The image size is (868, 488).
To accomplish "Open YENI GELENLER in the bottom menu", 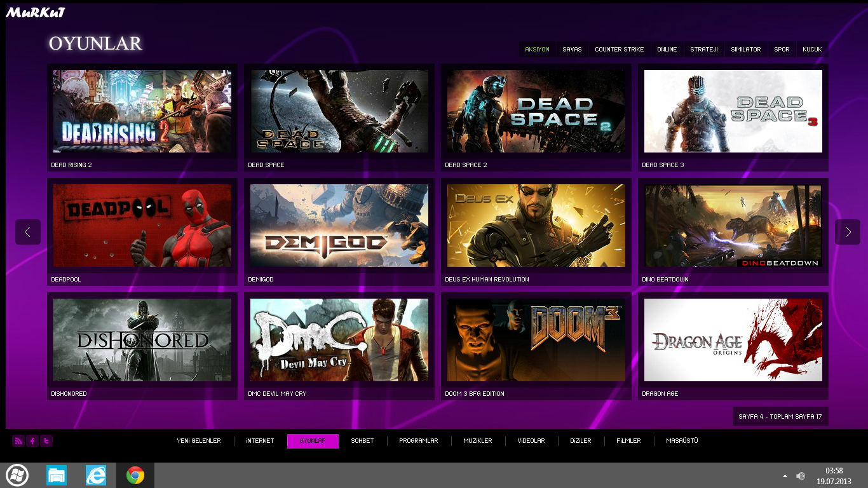I will click(199, 441).
